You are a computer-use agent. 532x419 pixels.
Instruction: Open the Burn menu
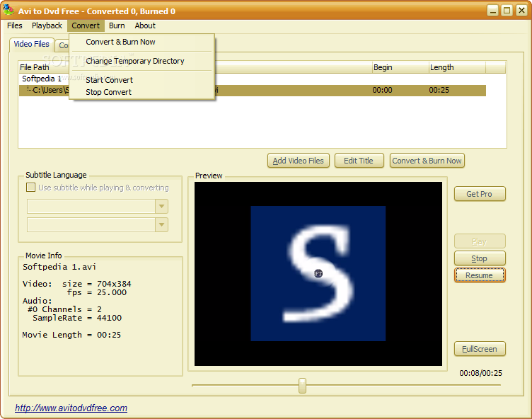coord(117,25)
